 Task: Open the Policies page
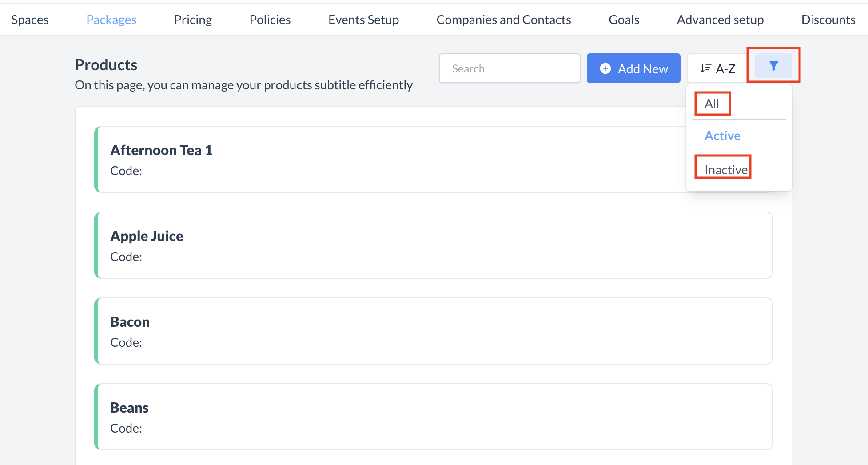(270, 19)
